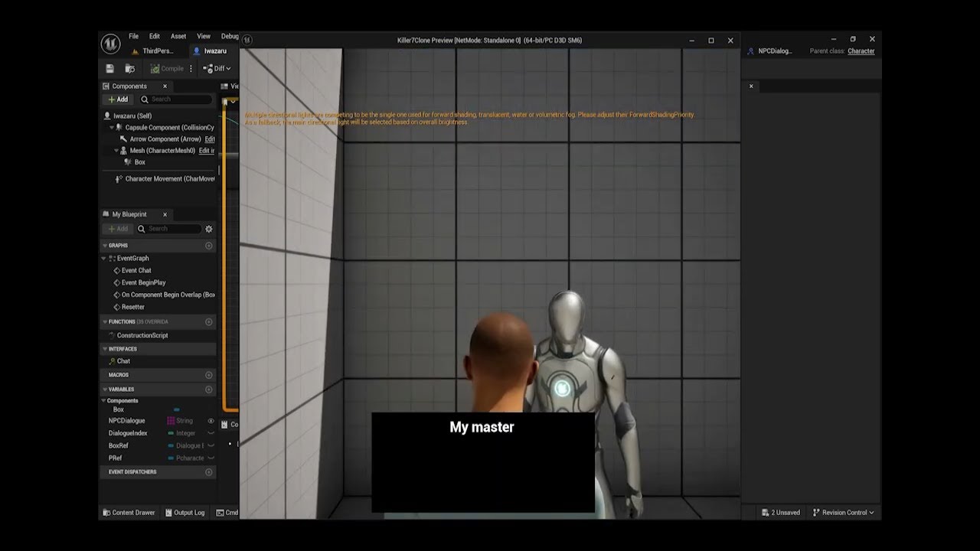Collapse the EventGraph tree node
This screenshot has width=980, height=551.
coord(104,258)
